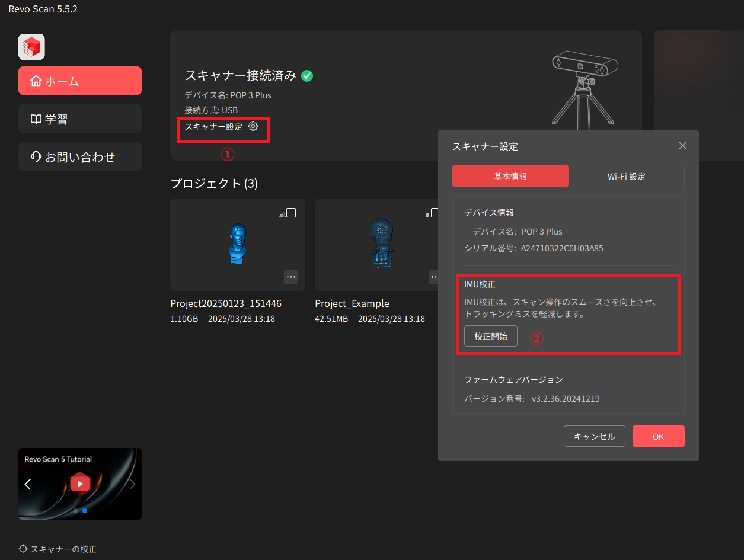Image resolution: width=744 pixels, height=560 pixels.
Task: Click the gear icon beside スキャナー設定
Action: click(253, 126)
